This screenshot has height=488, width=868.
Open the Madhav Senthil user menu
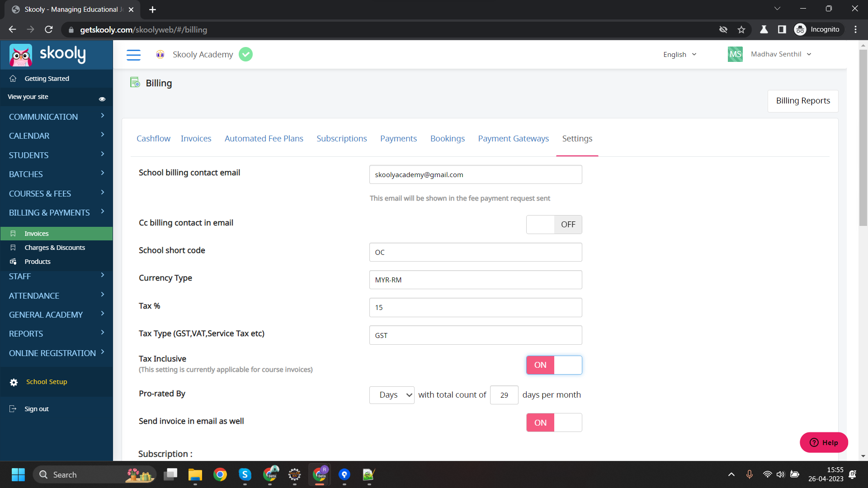point(781,54)
